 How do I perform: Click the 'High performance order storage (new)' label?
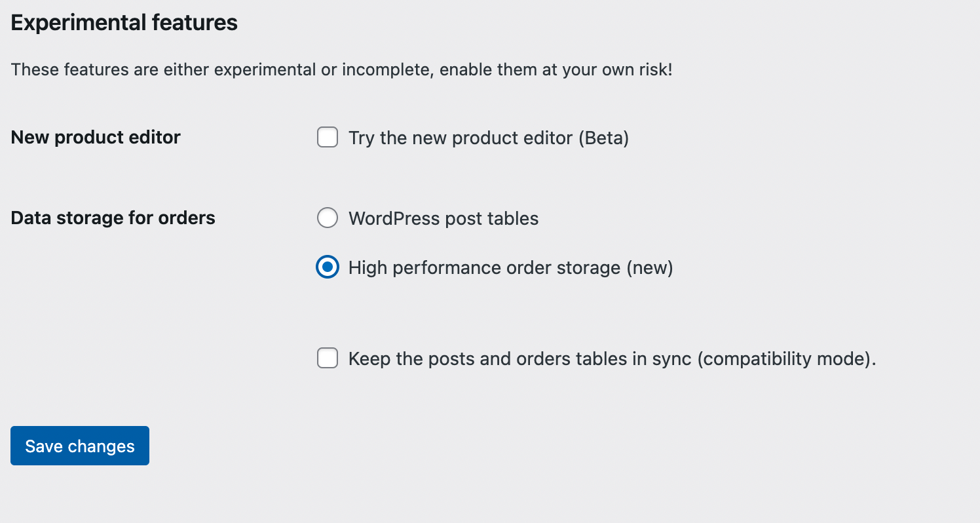pyautogui.click(x=510, y=267)
